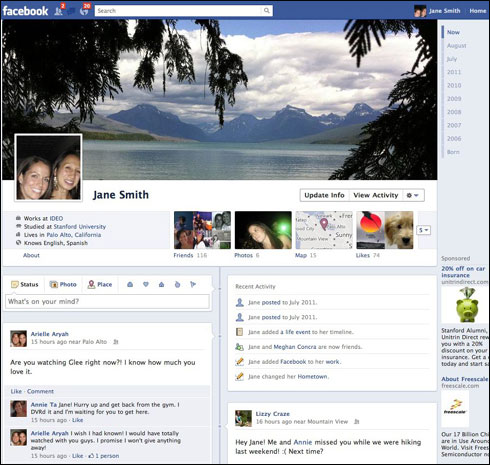Click the flag milestone icon in composer

point(193,284)
